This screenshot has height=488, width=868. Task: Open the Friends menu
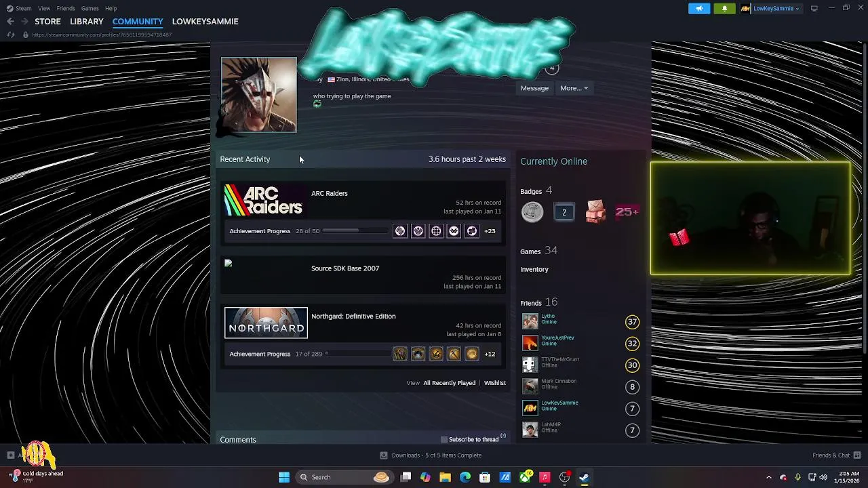point(66,8)
